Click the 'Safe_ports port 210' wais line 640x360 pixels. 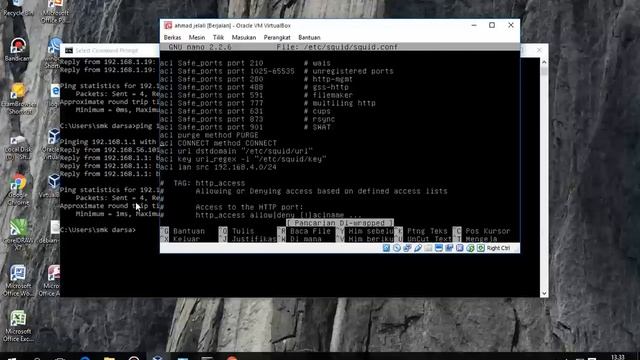tap(245, 63)
